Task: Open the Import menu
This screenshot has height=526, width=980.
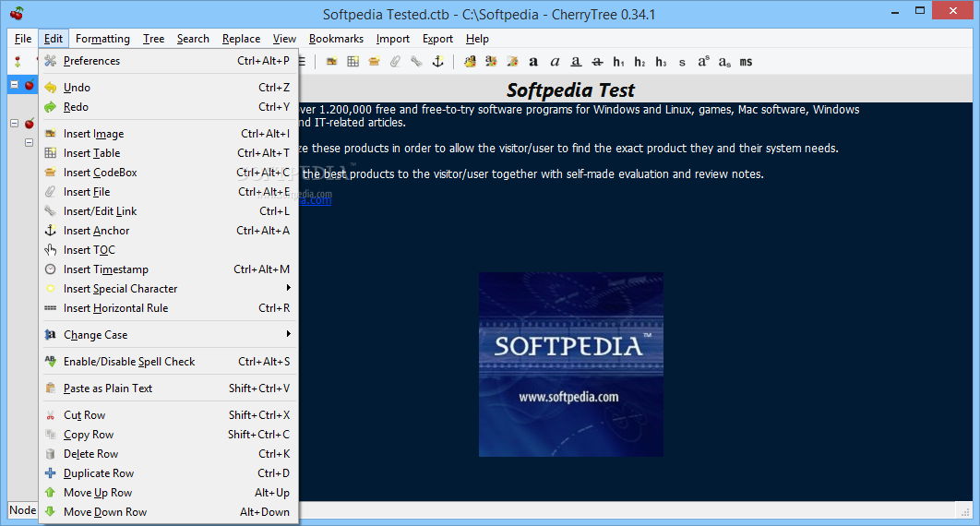Action: [392, 39]
